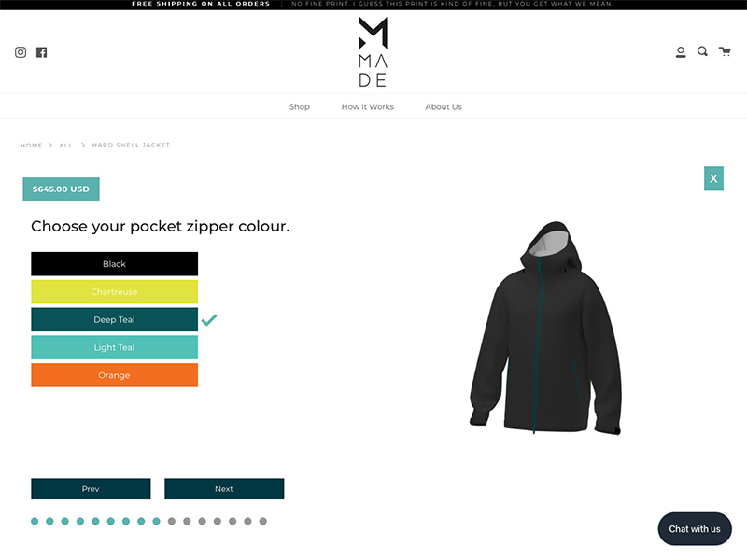Open the Facebook social link
The image size is (747, 560).
tap(42, 52)
